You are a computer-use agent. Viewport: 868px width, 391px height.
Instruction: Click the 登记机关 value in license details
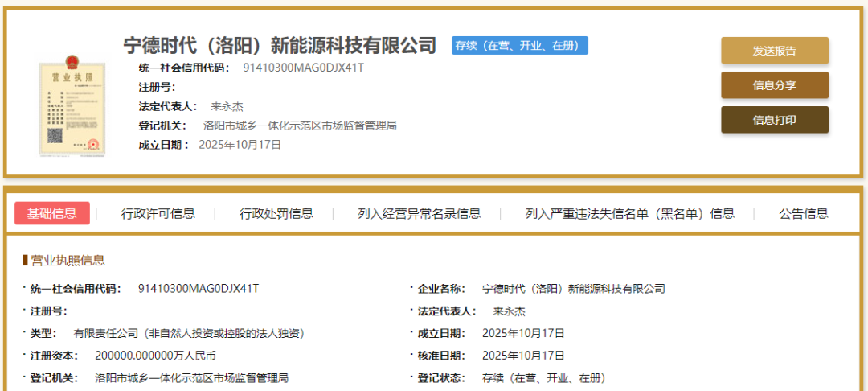(191, 377)
